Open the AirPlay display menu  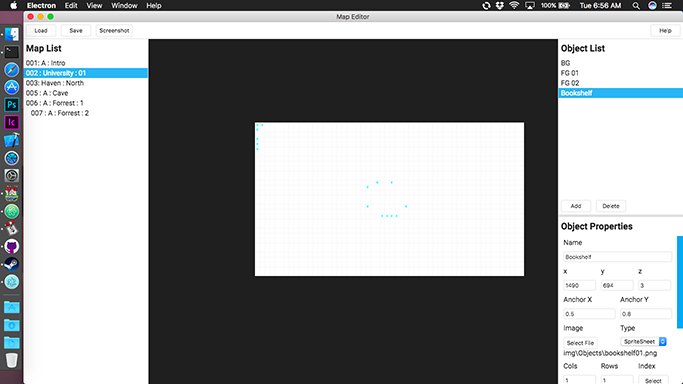pyautogui.click(x=530, y=5)
